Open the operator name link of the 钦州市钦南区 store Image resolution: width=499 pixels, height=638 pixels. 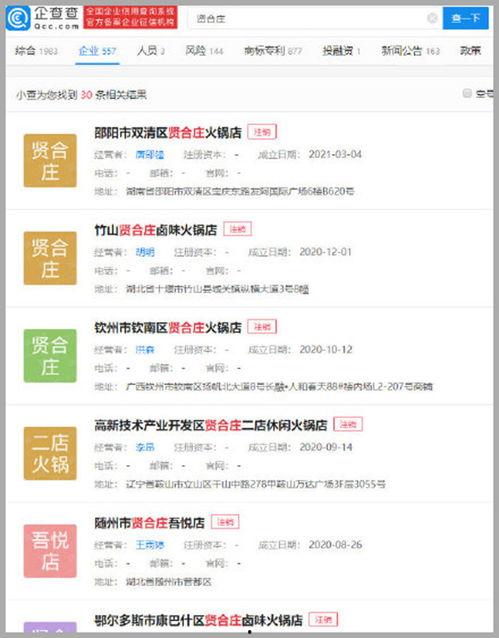click(x=145, y=350)
